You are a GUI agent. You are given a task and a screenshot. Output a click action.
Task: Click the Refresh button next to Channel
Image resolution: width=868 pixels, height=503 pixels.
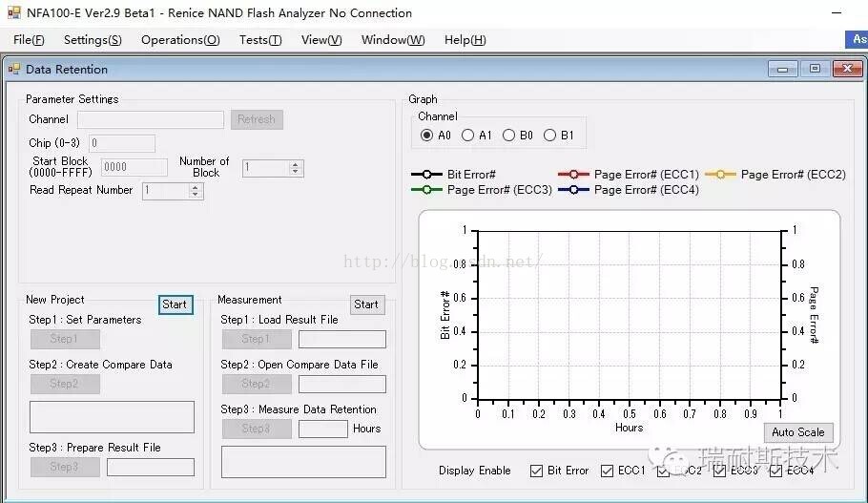pyautogui.click(x=257, y=119)
